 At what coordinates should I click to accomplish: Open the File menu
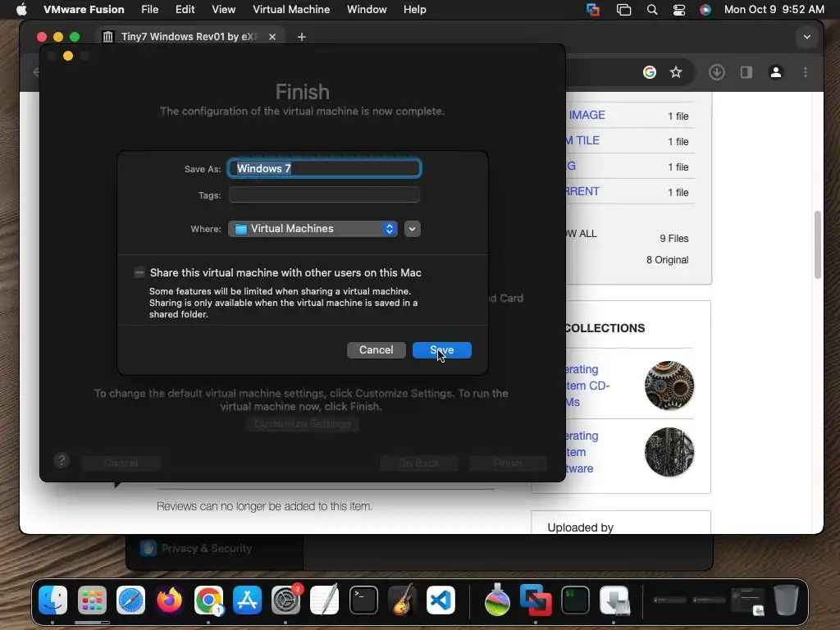tap(149, 9)
